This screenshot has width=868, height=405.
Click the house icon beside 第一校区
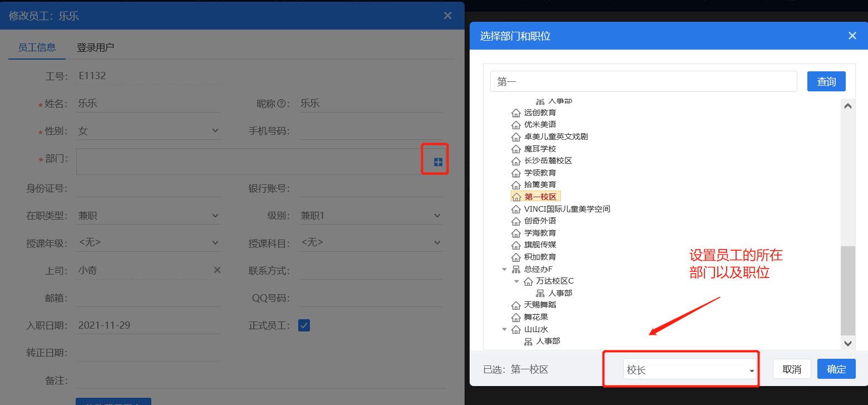[x=516, y=197]
